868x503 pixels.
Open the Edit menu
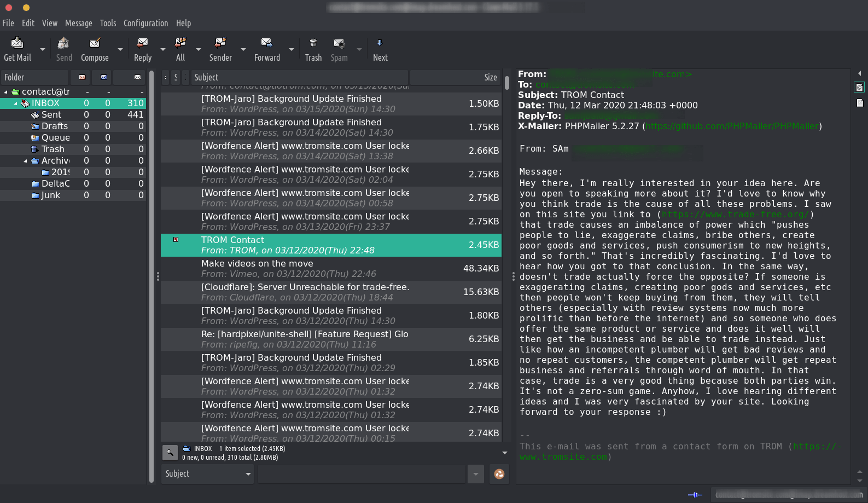[28, 23]
